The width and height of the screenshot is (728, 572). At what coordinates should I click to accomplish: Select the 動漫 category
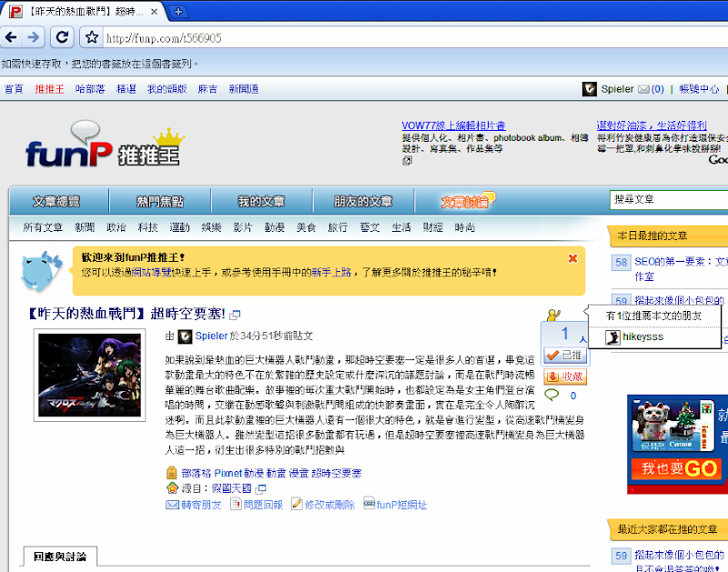(275, 227)
